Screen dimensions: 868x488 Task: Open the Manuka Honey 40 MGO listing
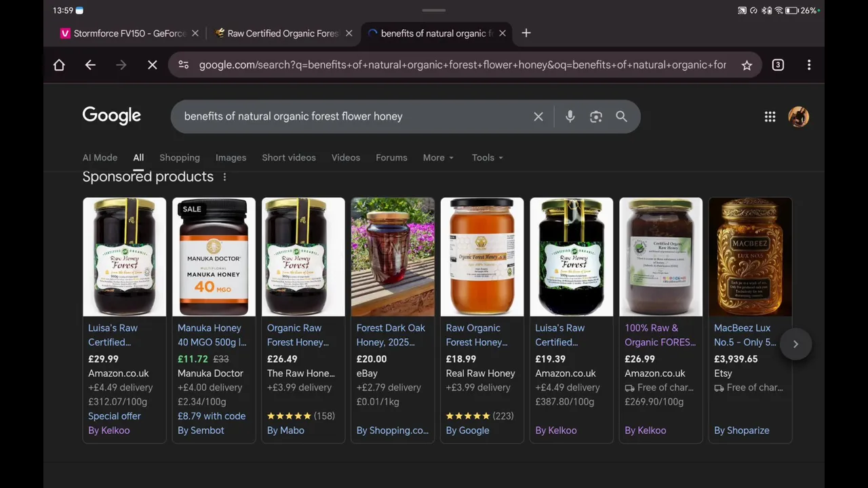pos(212,335)
